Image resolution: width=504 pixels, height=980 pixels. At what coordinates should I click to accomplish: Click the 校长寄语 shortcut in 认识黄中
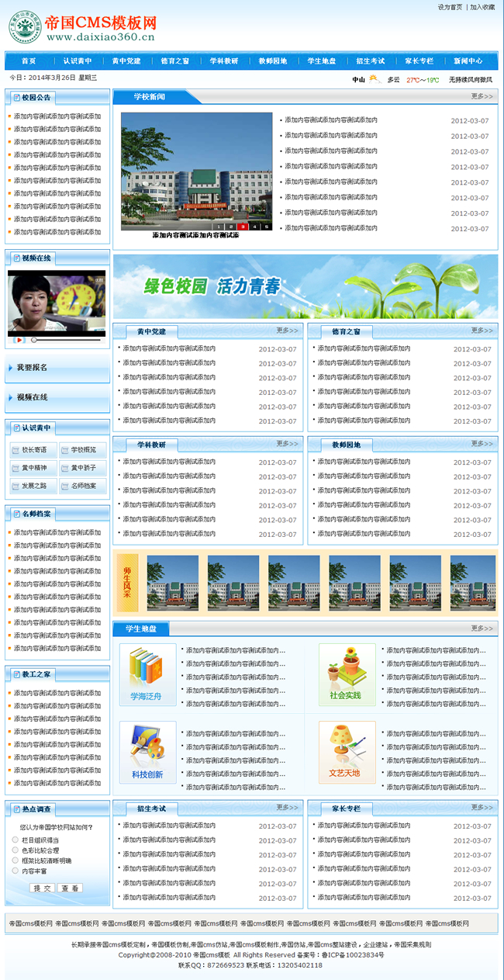click(33, 450)
